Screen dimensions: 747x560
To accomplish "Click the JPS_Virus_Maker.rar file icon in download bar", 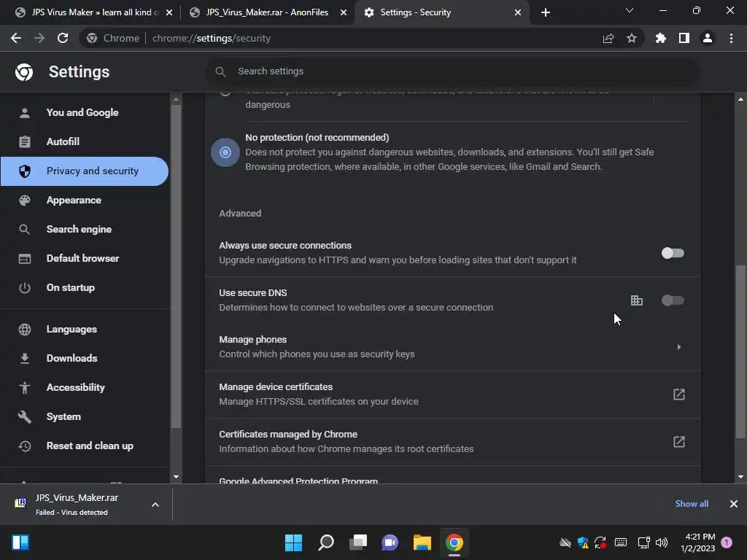I will click(20, 503).
